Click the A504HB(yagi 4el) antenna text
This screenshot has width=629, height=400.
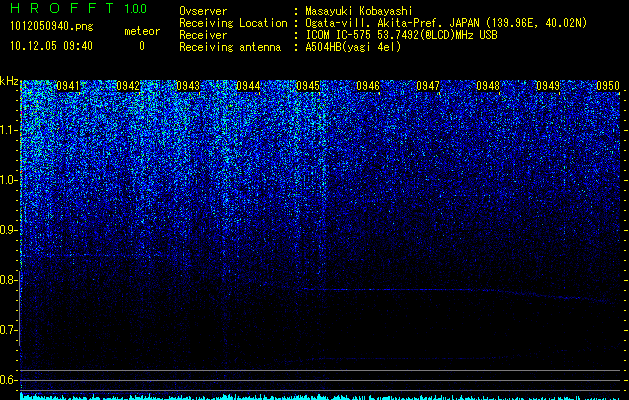(353, 47)
